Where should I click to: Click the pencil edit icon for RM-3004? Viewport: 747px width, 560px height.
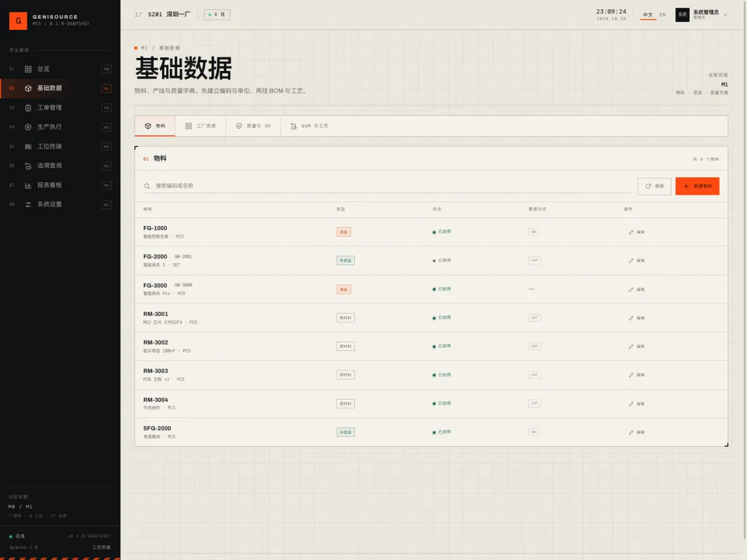[x=631, y=404]
